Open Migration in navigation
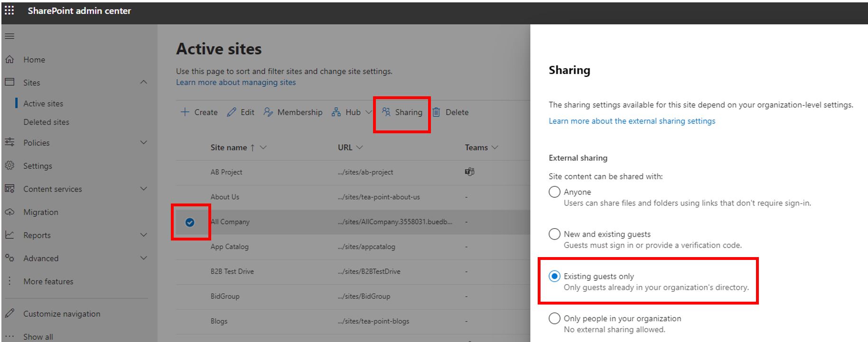Screen dimensions: 868x342 point(41,212)
